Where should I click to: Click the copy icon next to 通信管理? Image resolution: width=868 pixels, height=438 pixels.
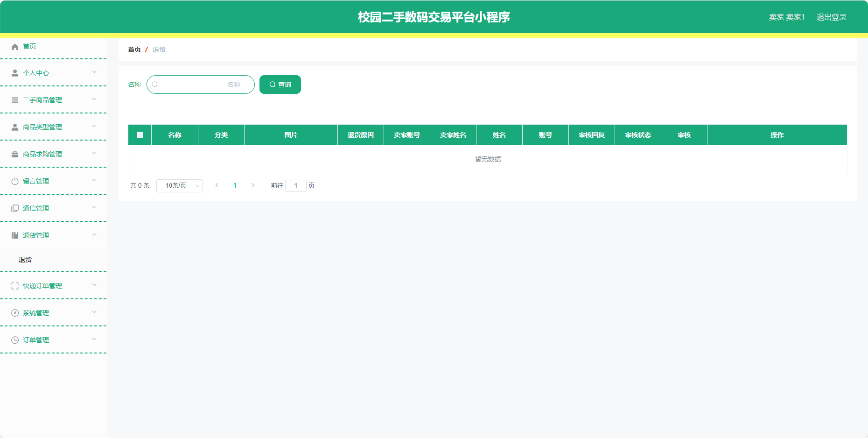(x=15, y=208)
